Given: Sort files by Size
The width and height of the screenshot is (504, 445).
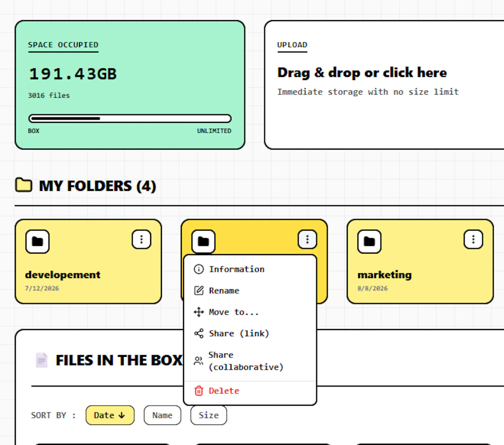Looking at the screenshot, I should (209, 415).
